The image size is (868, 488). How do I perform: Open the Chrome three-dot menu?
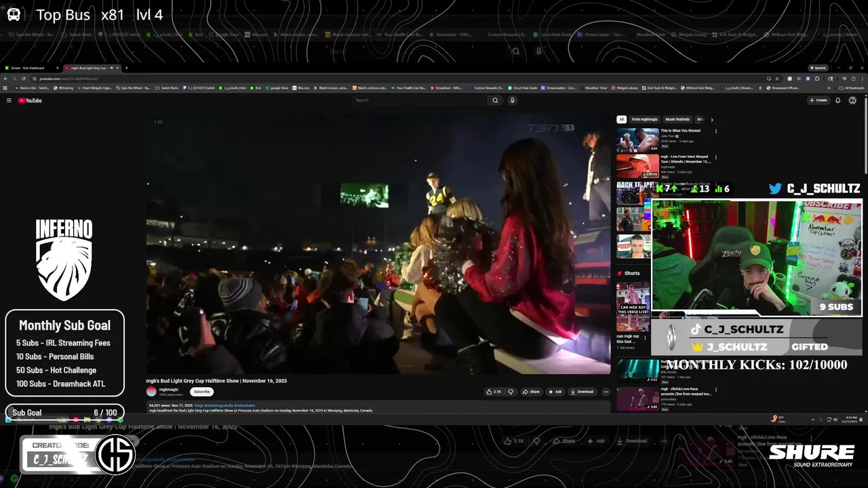click(862, 79)
